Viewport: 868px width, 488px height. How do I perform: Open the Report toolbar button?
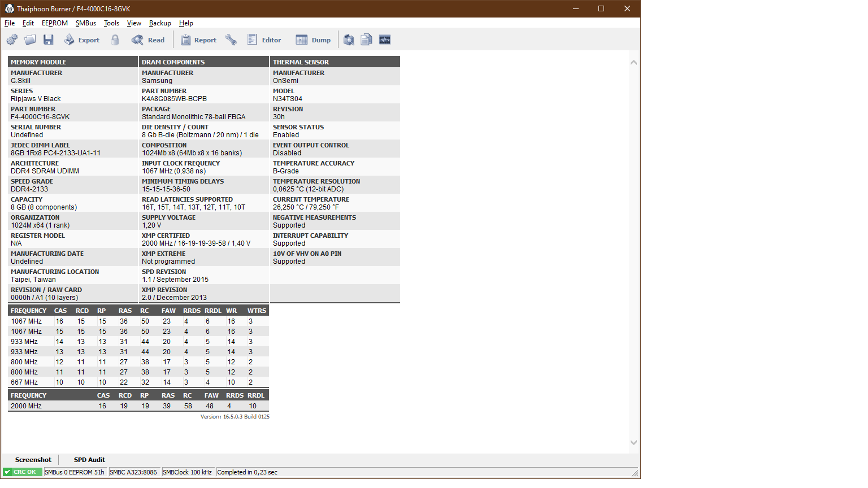tap(198, 40)
